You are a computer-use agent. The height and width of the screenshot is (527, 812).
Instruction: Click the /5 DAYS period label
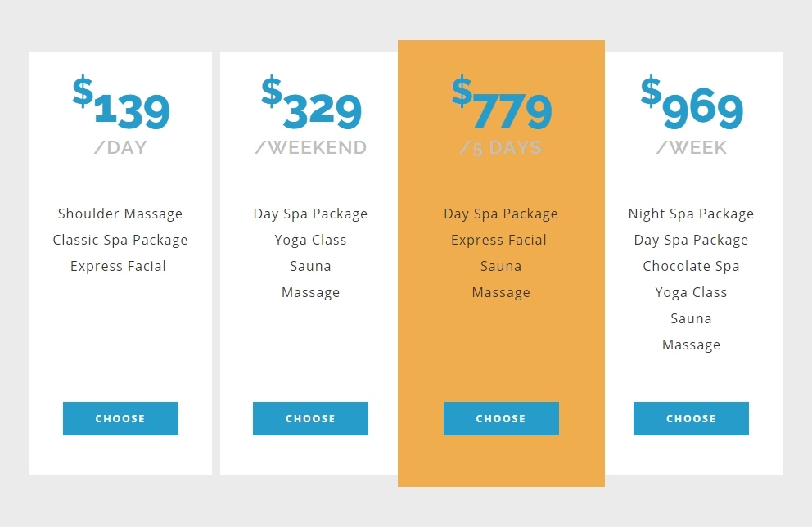coord(501,148)
